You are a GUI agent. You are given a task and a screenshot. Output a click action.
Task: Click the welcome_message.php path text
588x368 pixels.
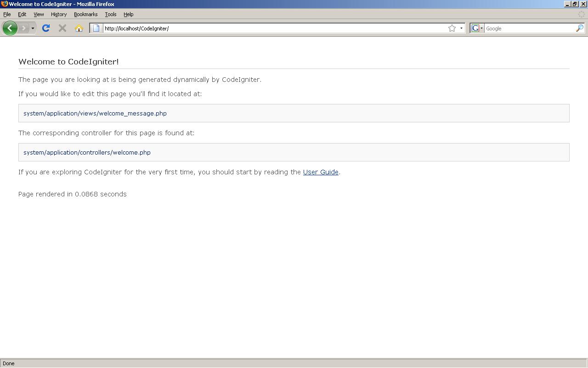[x=95, y=113]
